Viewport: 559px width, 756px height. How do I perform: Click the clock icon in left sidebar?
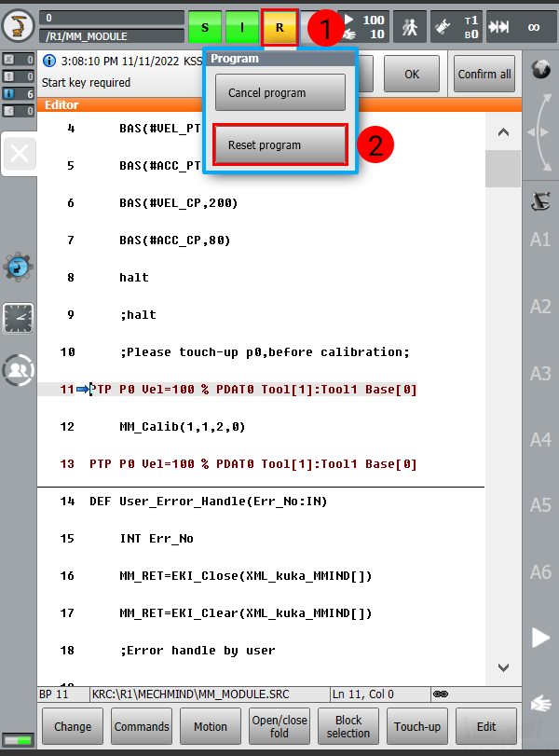18,319
